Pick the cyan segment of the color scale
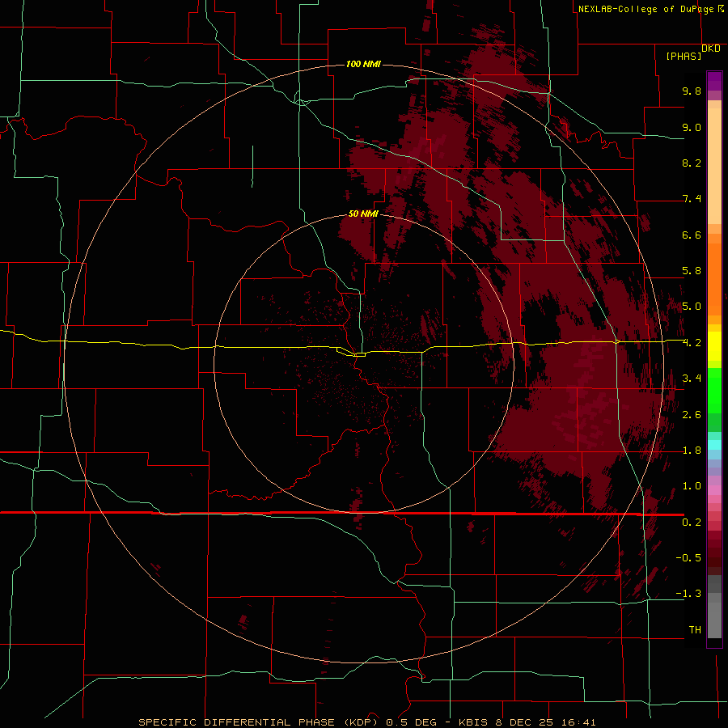This screenshot has width=728, height=728. coord(714,444)
